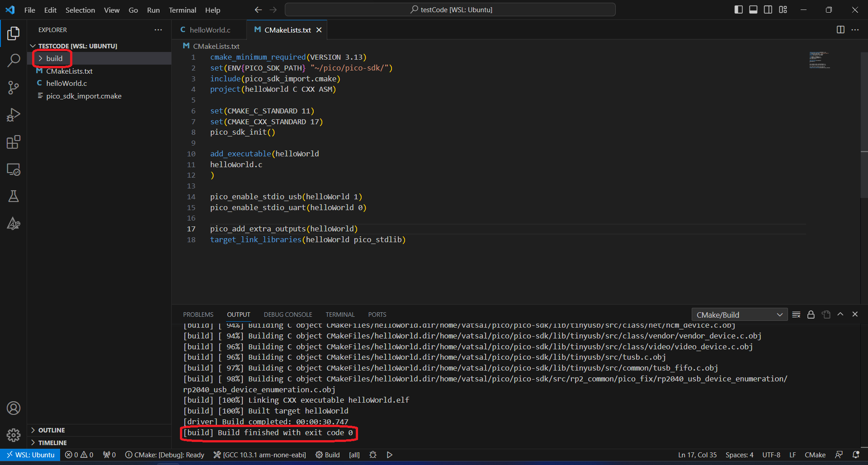This screenshot has width=868, height=465.
Task: Expand the Outline section
Action: pos(52,430)
